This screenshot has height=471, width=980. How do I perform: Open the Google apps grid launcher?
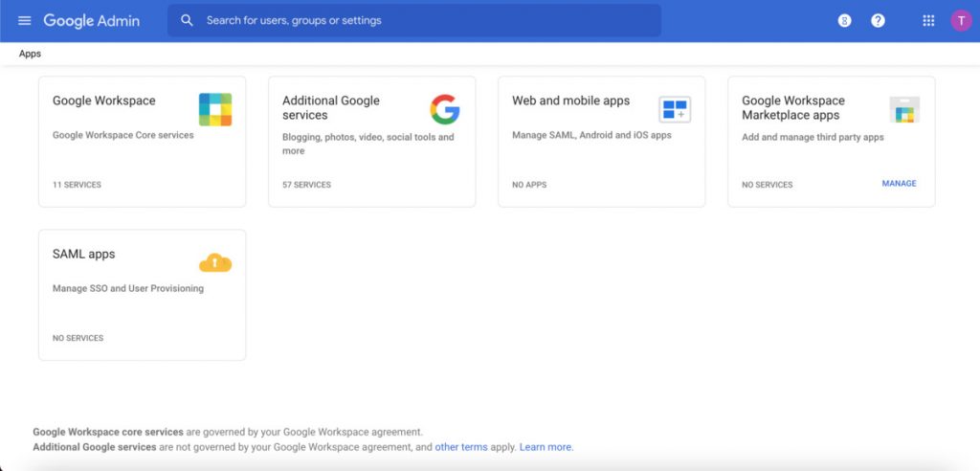(x=928, y=21)
